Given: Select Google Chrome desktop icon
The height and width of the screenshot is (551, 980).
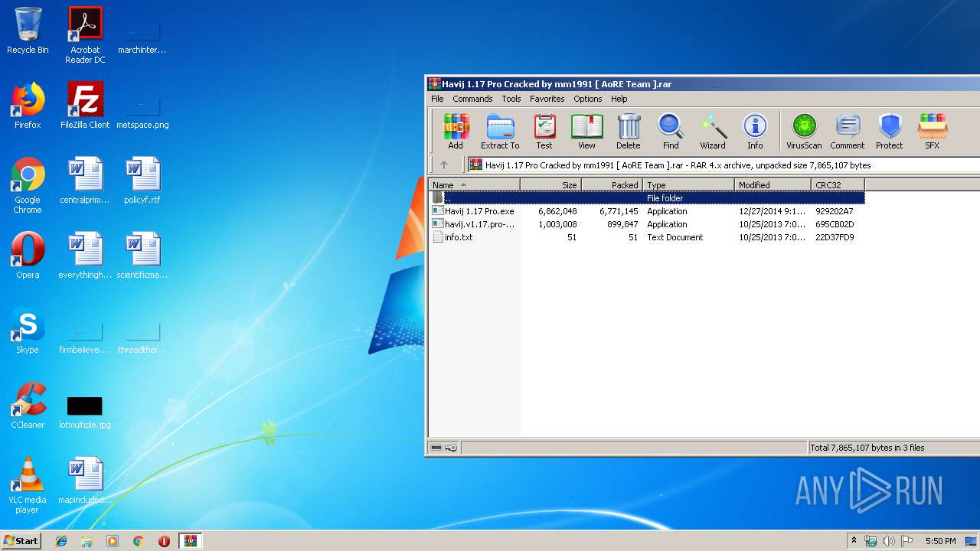Looking at the screenshot, I should (28, 185).
